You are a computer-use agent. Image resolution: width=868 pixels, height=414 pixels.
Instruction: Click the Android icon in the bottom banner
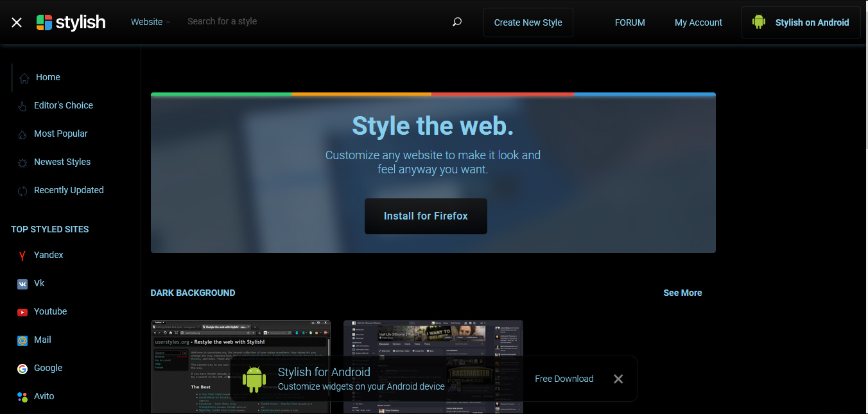click(x=254, y=379)
